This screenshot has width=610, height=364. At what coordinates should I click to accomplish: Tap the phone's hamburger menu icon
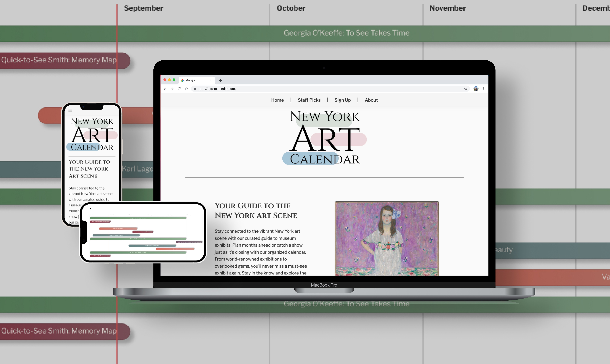pos(70,110)
